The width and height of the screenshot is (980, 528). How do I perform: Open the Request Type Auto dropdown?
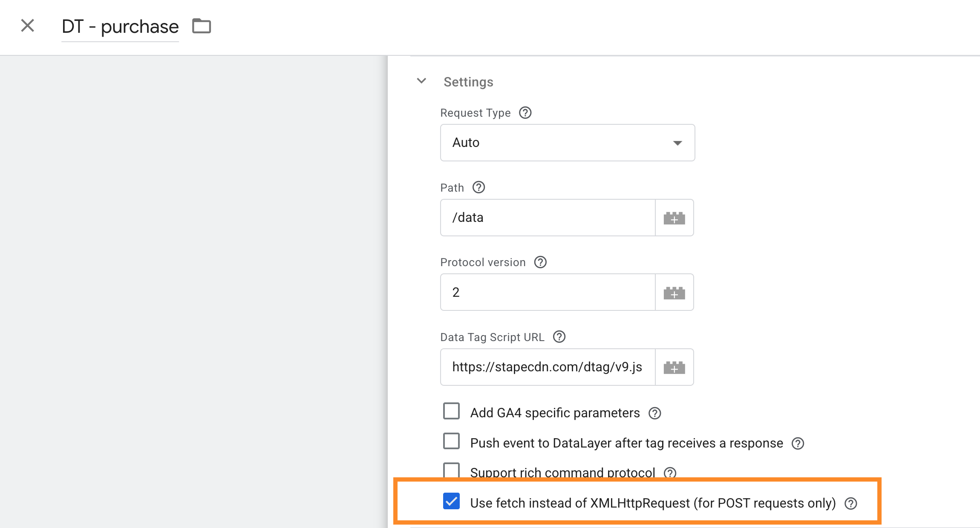pos(567,143)
